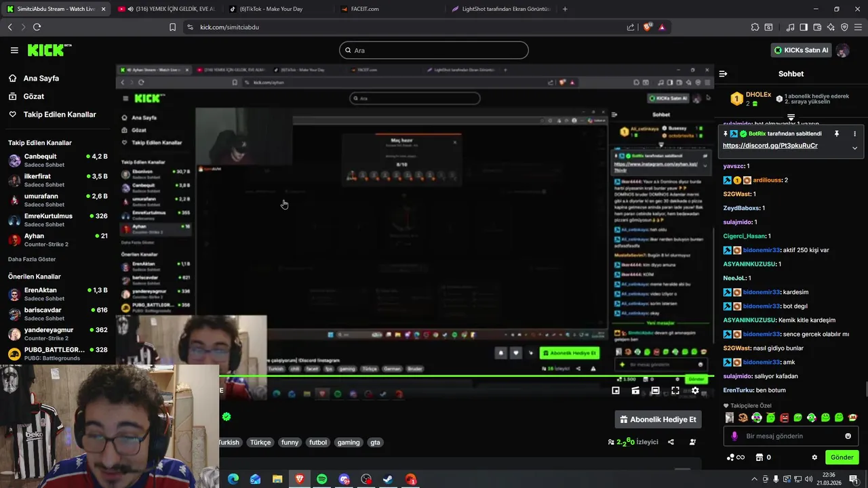The width and height of the screenshot is (868, 488).
Task: Open the emoji picker in chat
Action: [848, 436]
